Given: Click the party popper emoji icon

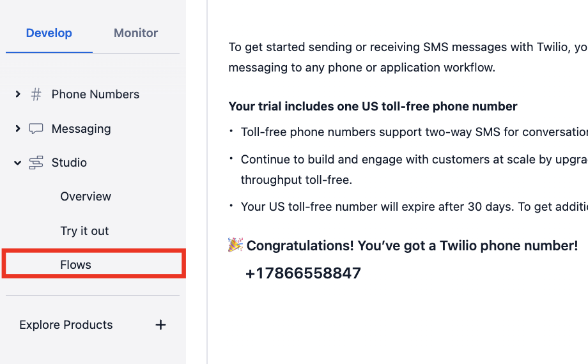Looking at the screenshot, I should [235, 245].
